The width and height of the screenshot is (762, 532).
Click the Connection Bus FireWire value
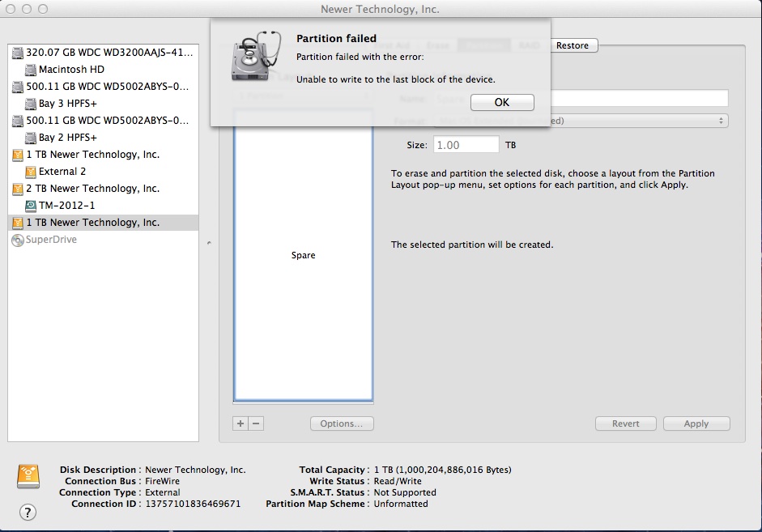tap(162, 481)
